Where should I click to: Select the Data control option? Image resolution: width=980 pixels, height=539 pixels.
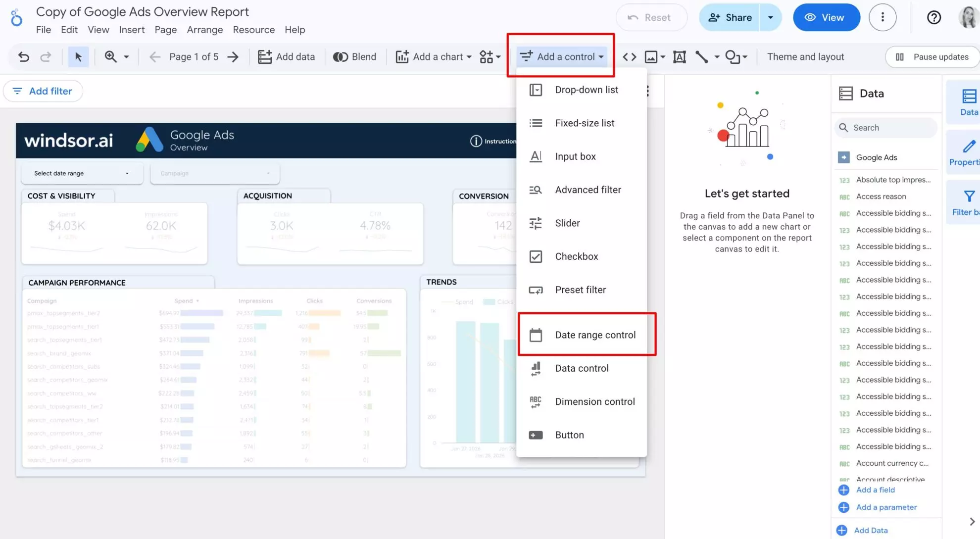pos(582,368)
